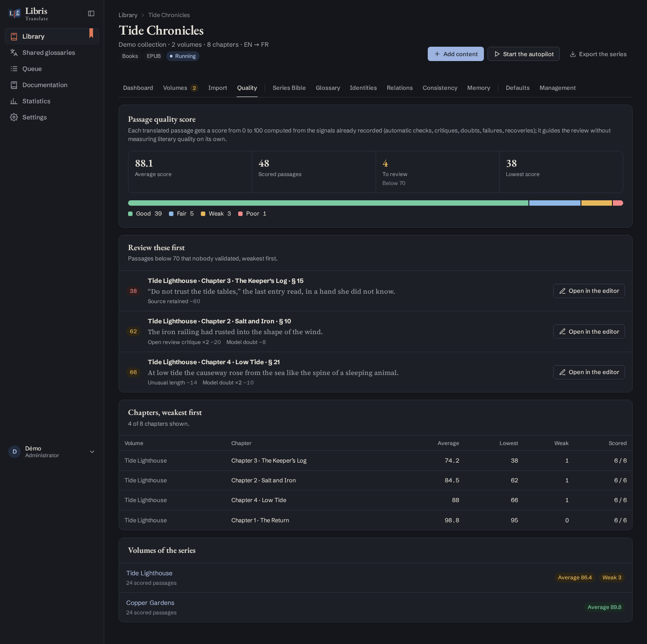Click the Chapter 1 · The Return table row

(x=376, y=520)
